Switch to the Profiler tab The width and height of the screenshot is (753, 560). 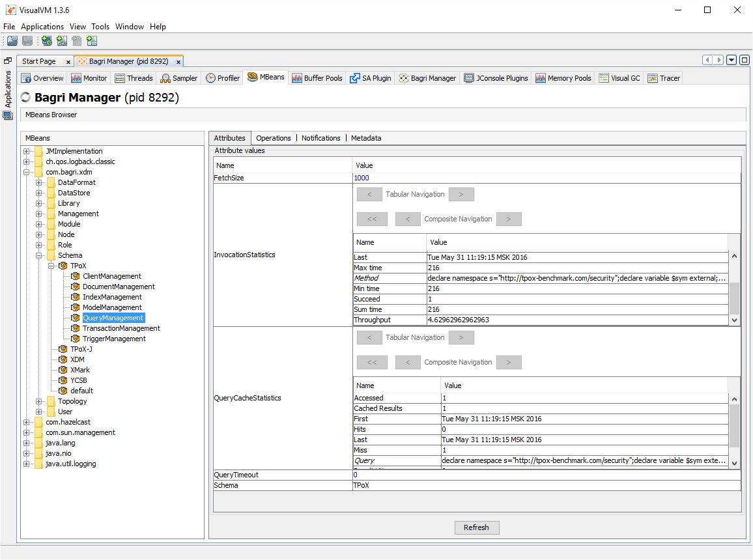pyautogui.click(x=223, y=77)
